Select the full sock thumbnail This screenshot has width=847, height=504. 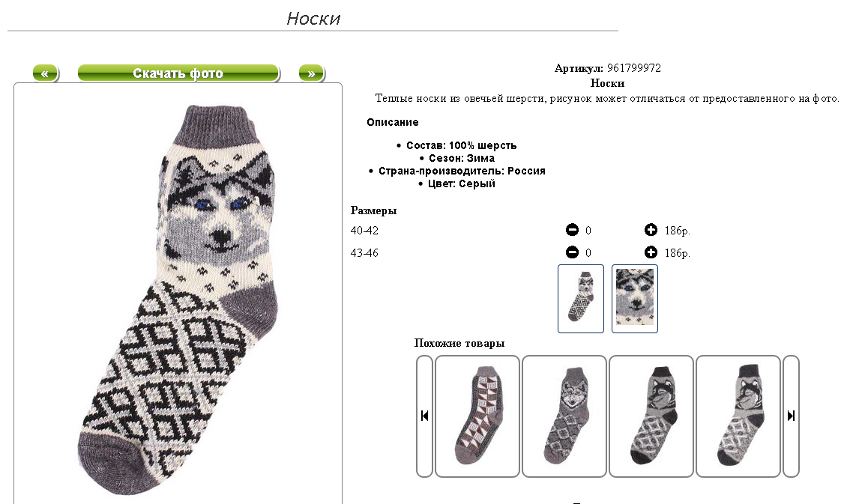click(x=581, y=298)
